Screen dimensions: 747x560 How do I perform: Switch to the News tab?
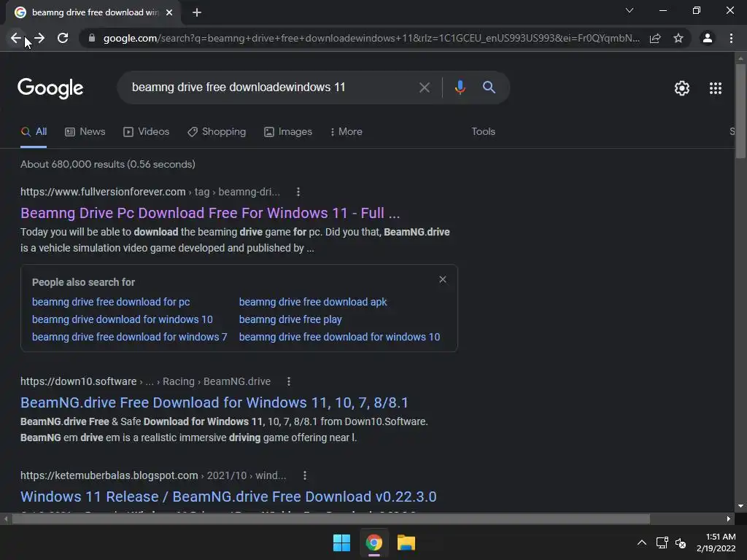pyautogui.click(x=85, y=132)
